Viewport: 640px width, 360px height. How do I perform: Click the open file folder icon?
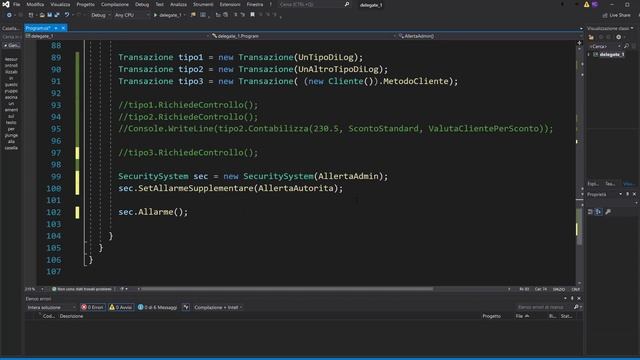pyautogui.click(x=42, y=15)
